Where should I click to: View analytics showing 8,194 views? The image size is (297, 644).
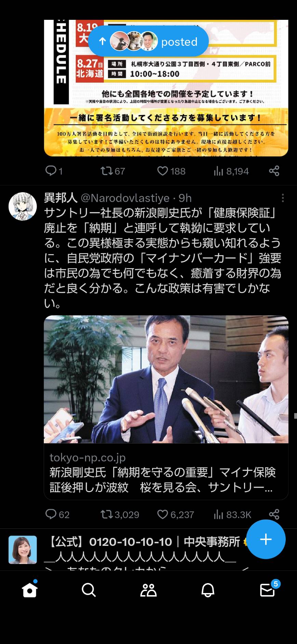pos(231,171)
